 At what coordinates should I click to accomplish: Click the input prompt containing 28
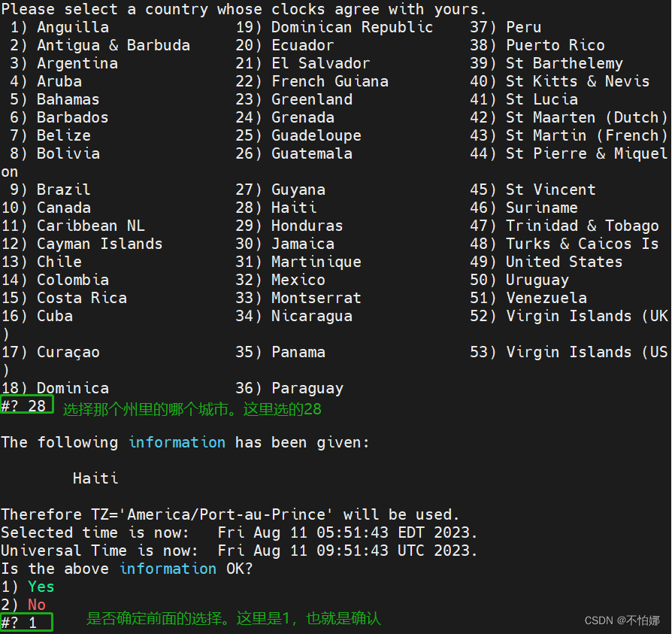(x=27, y=404)
